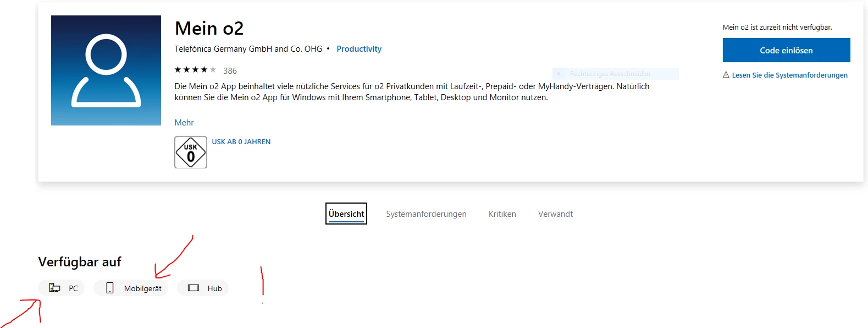Click the warning triangle icon near system requirements
The width and height of the screenshot is (868, 328).
click(726, 75)
